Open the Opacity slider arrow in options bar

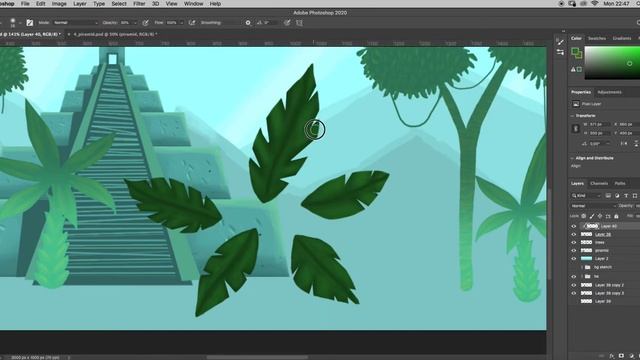tap(135, 23)
